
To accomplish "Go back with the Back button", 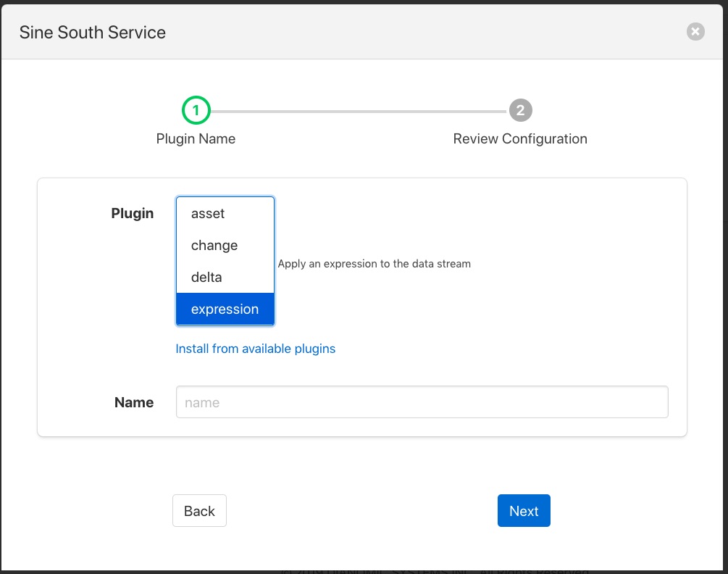I will 199,511.
